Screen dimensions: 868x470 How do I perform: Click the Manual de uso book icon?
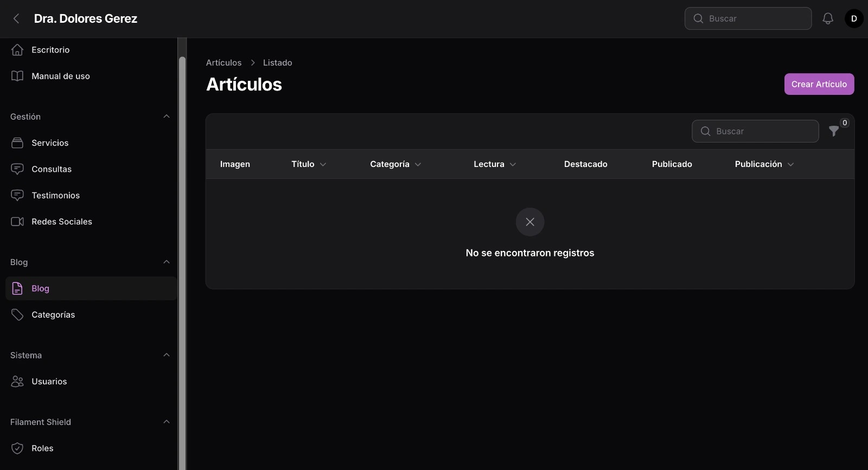pyautogui.click(x=17, y=76)
